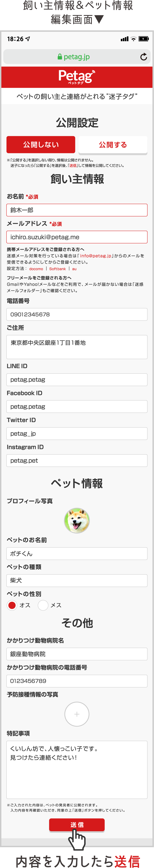Open the Softbank setup link
154x868 pixels.
[x=58, y=269]
